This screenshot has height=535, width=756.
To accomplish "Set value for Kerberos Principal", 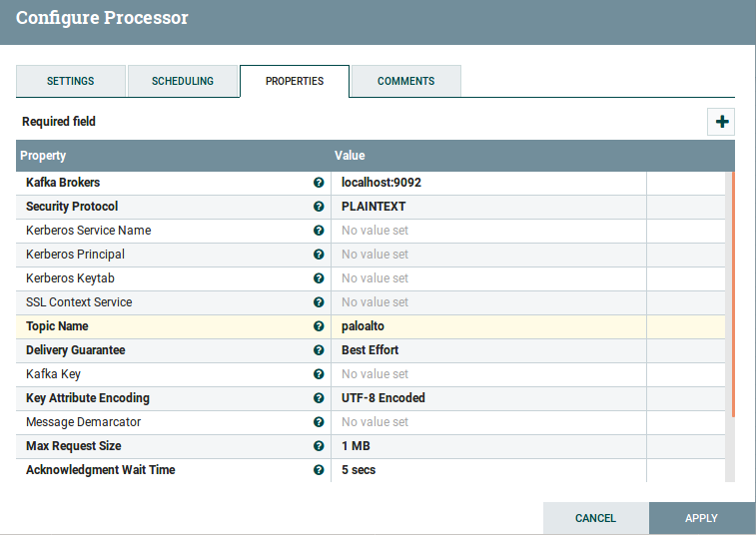I will pyautogui.click(x=488, y=255).
